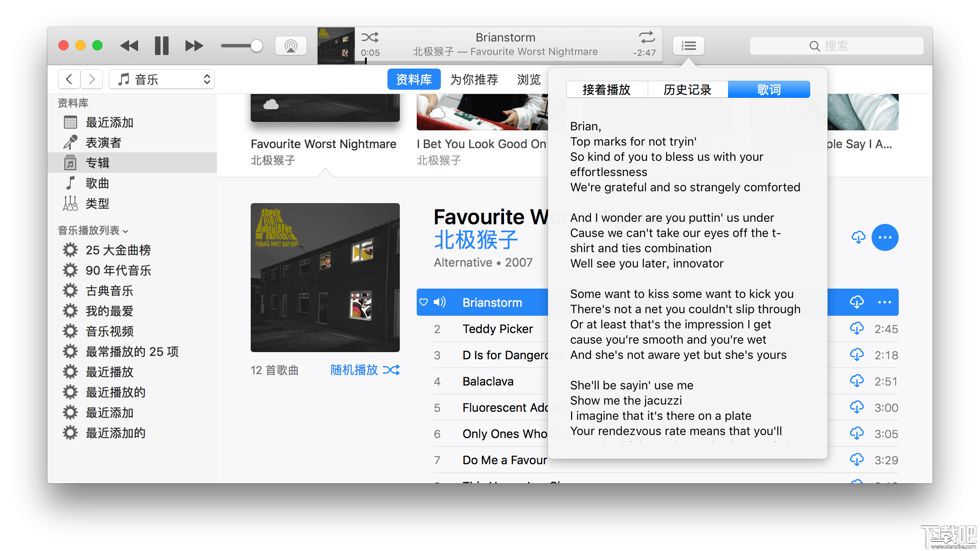The width and height of the screenshot is (980, 551).
Task: Click the download icon for Teddy Picker
Action: coord(855,328)
